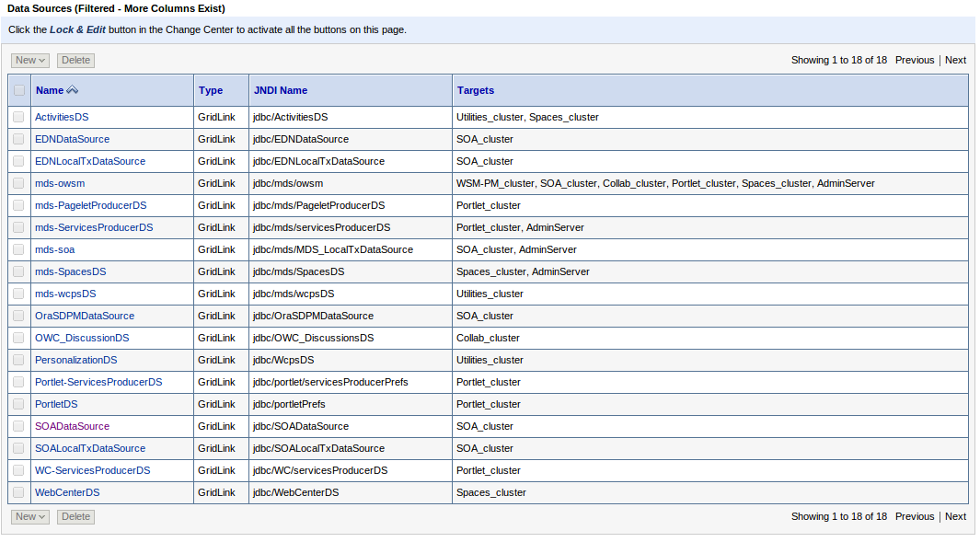Image resolution: width=980 pixels, height=542 pixels.
Task: Check the mds-PageletProducerDS checkbox
Action: tap(18, 205)
